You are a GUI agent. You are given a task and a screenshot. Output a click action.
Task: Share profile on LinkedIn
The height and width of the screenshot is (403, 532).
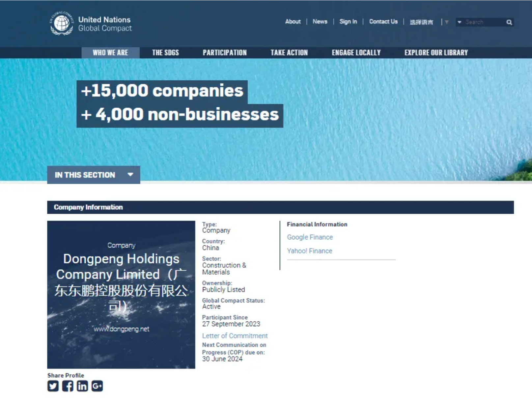[x=82, y=386]
